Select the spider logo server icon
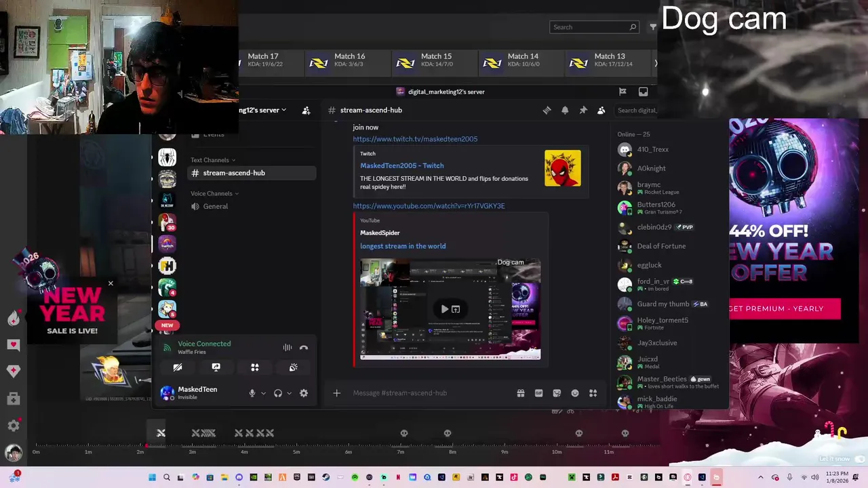Screen dimensions: 868x488 [167, 157]
